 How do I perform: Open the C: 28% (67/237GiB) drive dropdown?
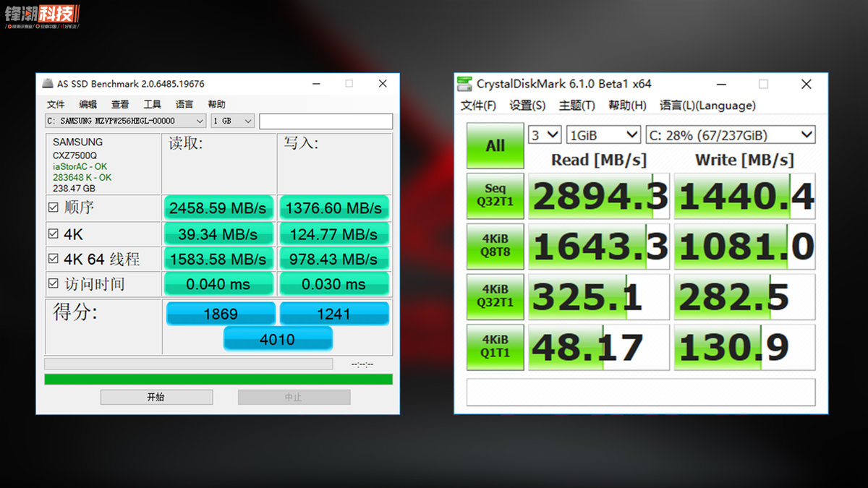point(731,134)
